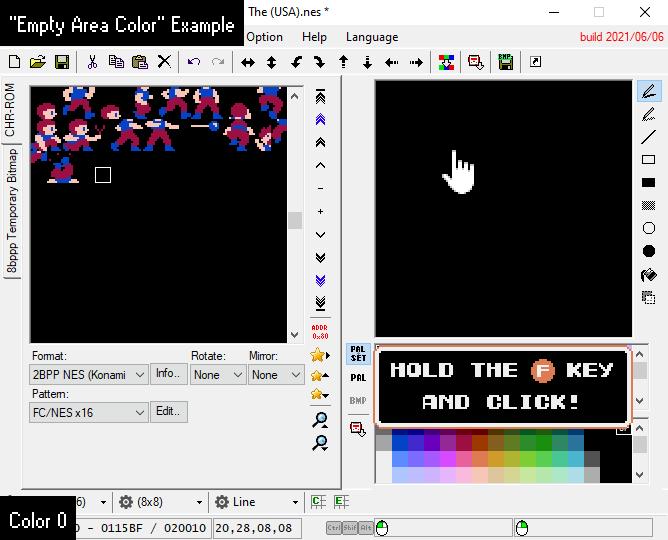Shift pixels left with the left arrow

pyautogui.click(x=391, y=63)
